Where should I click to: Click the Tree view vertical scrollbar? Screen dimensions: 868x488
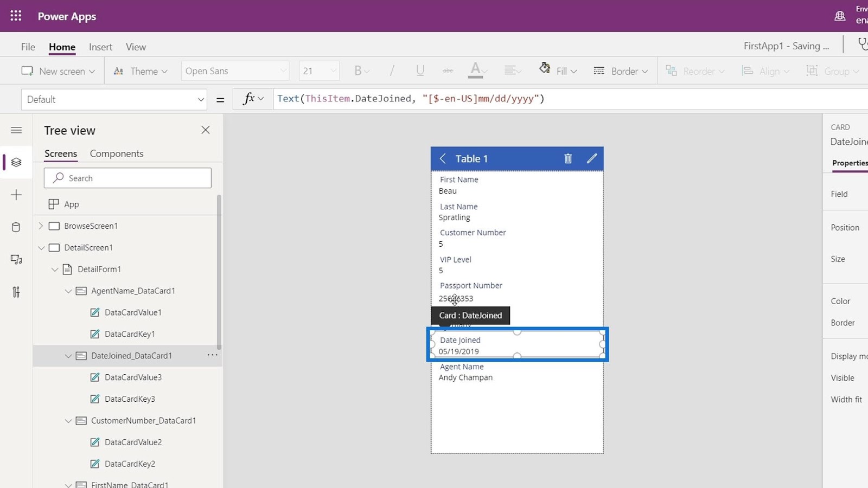coord(219,272)
